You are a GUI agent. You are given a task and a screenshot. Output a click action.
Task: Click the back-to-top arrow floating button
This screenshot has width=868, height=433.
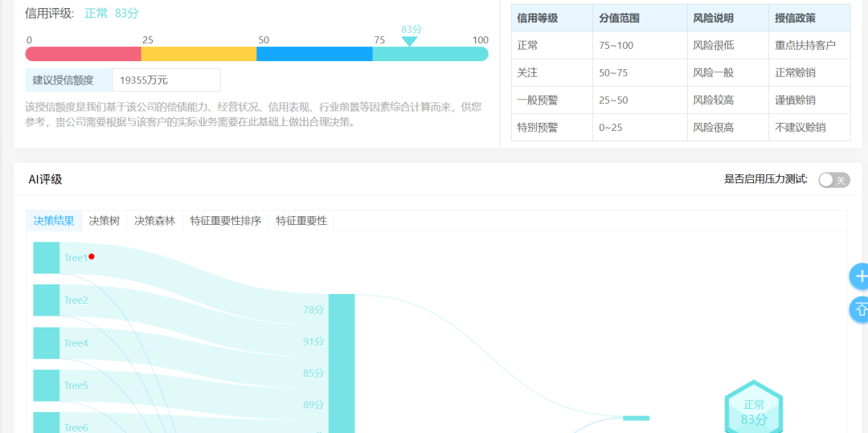point(860,309)
